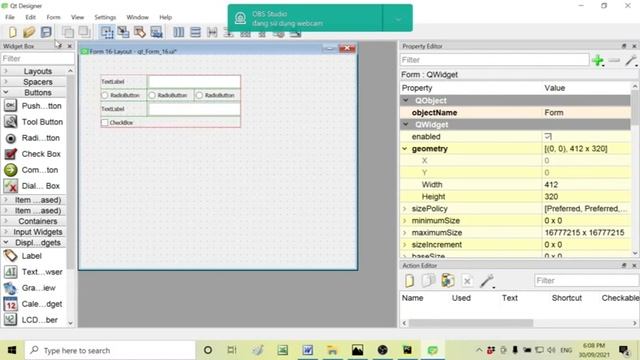Click the Used column header in Action Editor

click(x=461, y=298)
